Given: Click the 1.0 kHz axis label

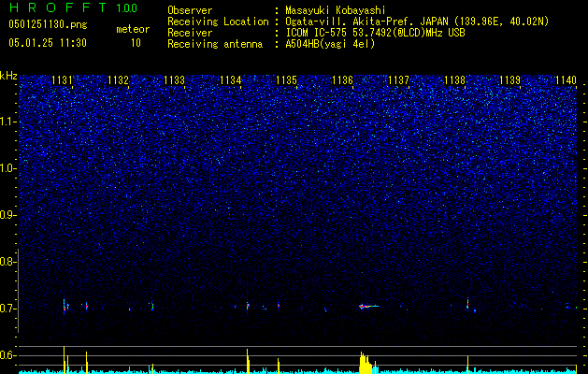Looking at the screenshot, I should (x=7, y=168).
